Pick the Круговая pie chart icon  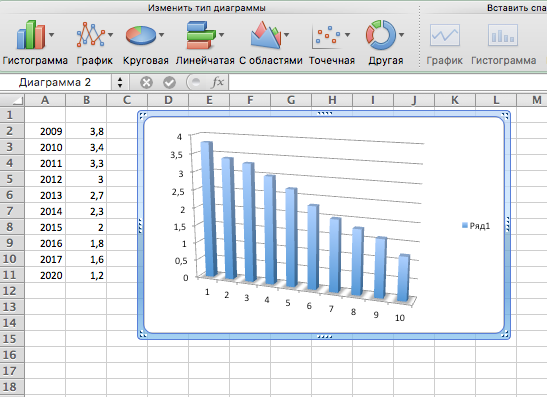point(141,35)
